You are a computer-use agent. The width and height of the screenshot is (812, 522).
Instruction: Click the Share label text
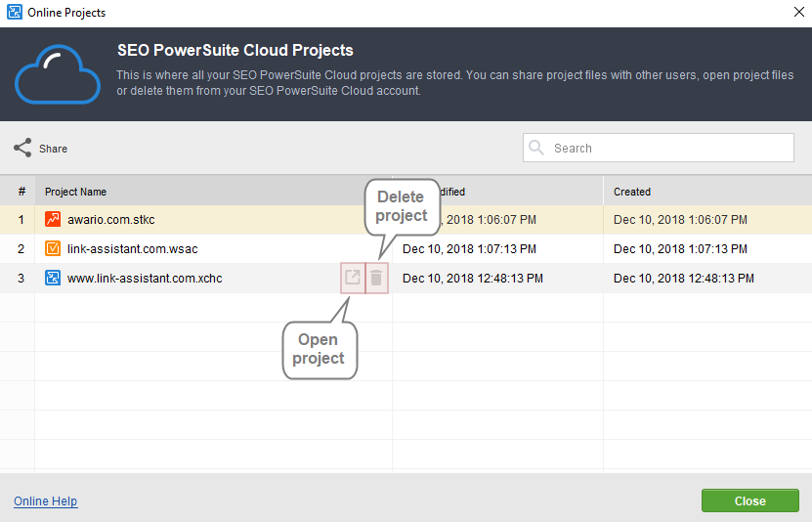tap(54, 149)
